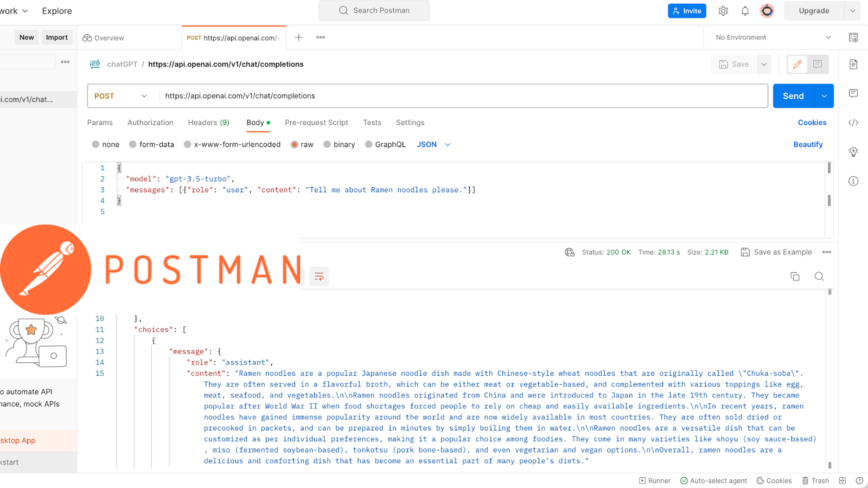Select the form-data radio button
Viewport: 868px width, 488px height.
[x=132, y=144]
